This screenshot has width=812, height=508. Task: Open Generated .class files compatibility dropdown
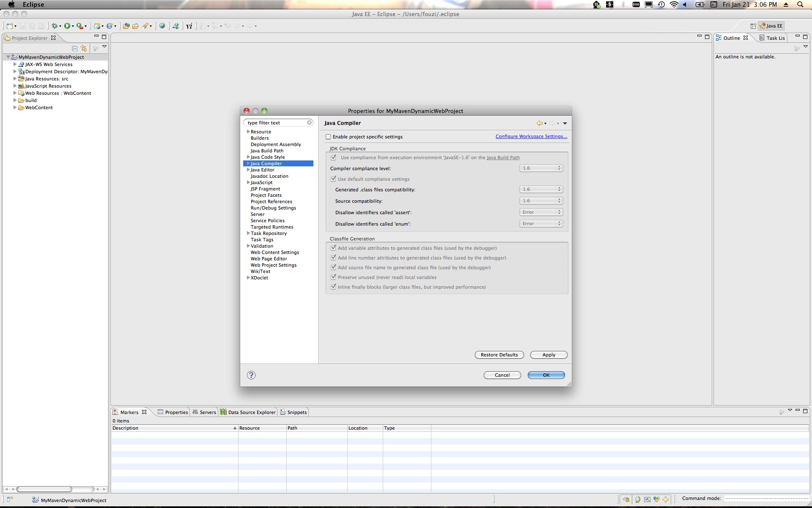click(541, 189)
